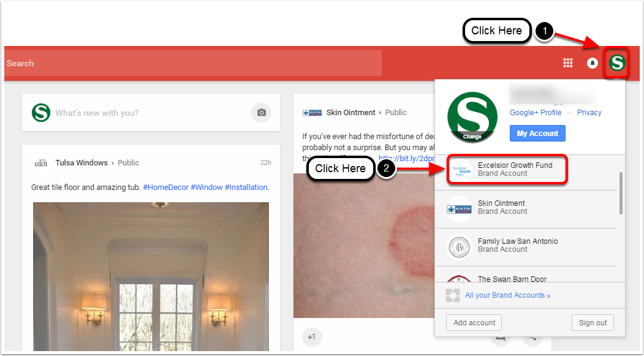Open All your Brand Accounts link
The height and width of the screenshot is (356, 644).
[507, 295]
